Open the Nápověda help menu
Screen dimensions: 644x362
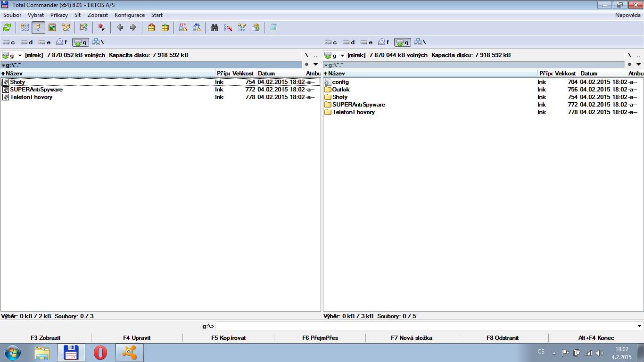pyautogui.click(x=628, y=15)
